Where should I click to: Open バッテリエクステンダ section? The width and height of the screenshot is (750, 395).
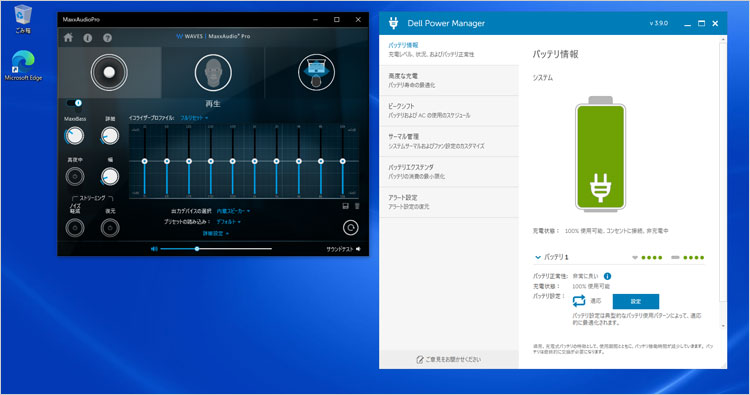[449, 172]
